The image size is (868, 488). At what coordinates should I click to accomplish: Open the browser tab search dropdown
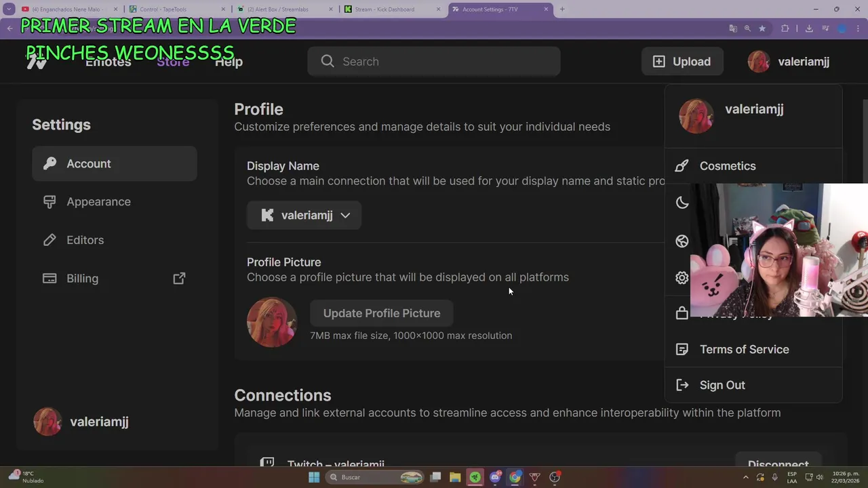click(9, 9)
